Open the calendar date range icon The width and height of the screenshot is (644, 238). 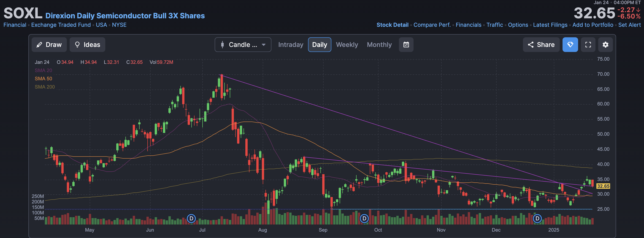pos(406,45)
